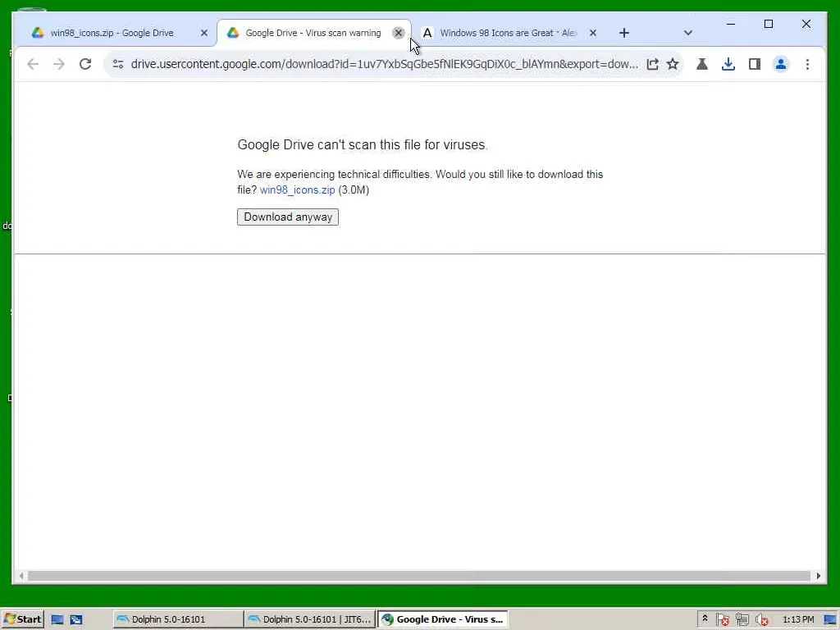This screenshot has width=840, height=630.
Task: Open Chrome Labs flask icon
Action: pos(702,64)
